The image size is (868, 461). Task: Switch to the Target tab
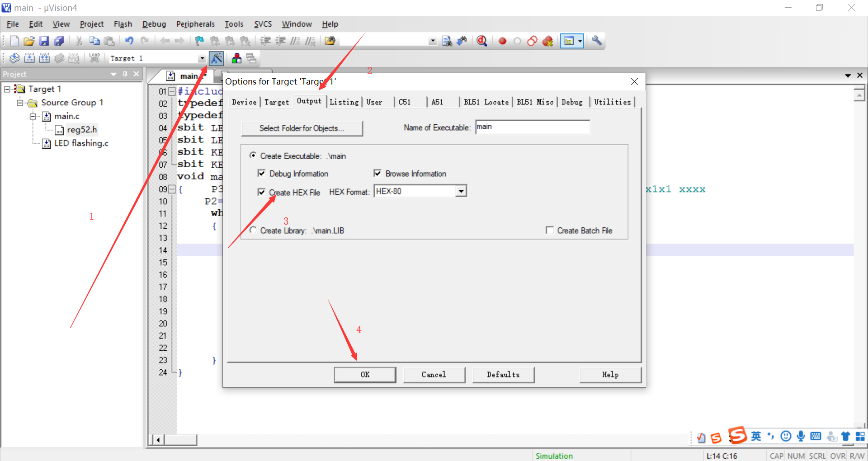[x=277, y=102]
